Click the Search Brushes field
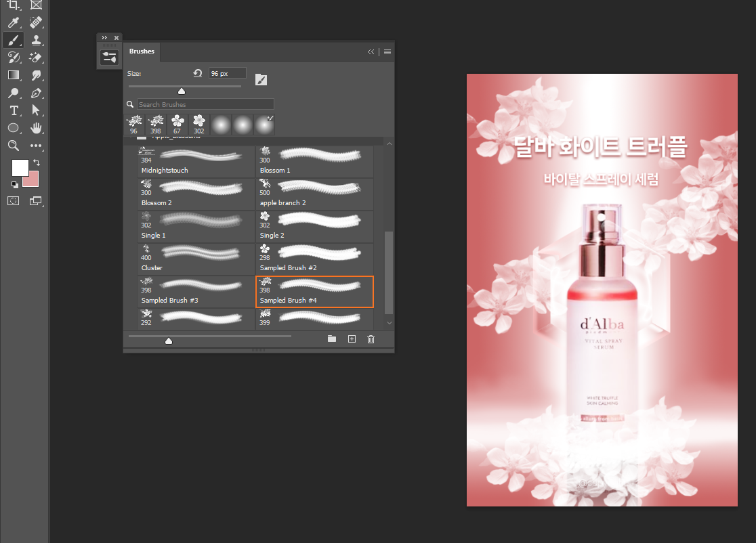The width and height of the screenshot is (756, 543). click(x=205, y=104)
